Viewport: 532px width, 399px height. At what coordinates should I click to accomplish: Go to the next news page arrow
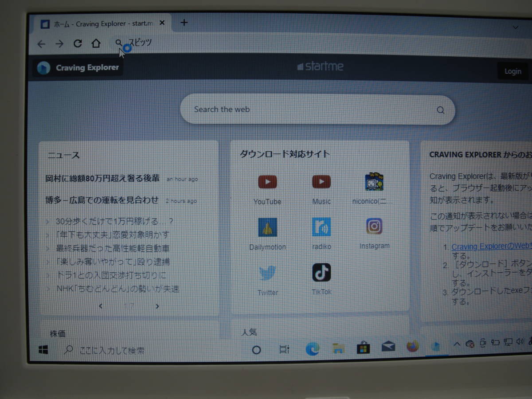157,306
